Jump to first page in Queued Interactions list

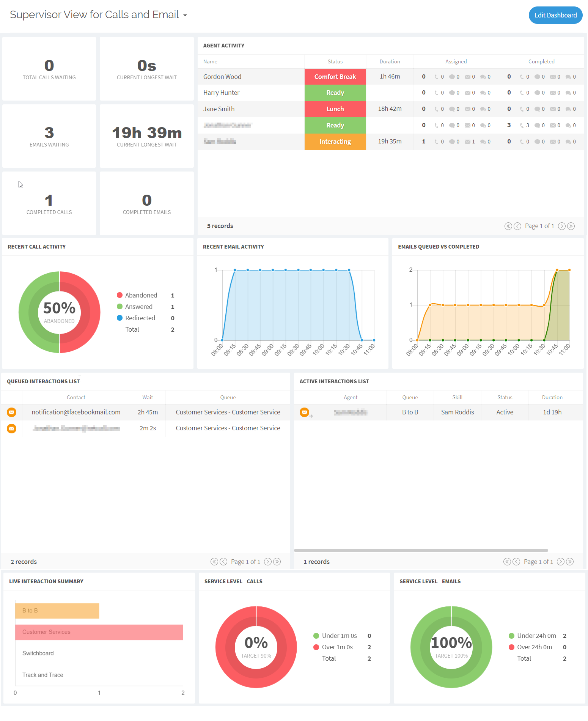point(214,562)
